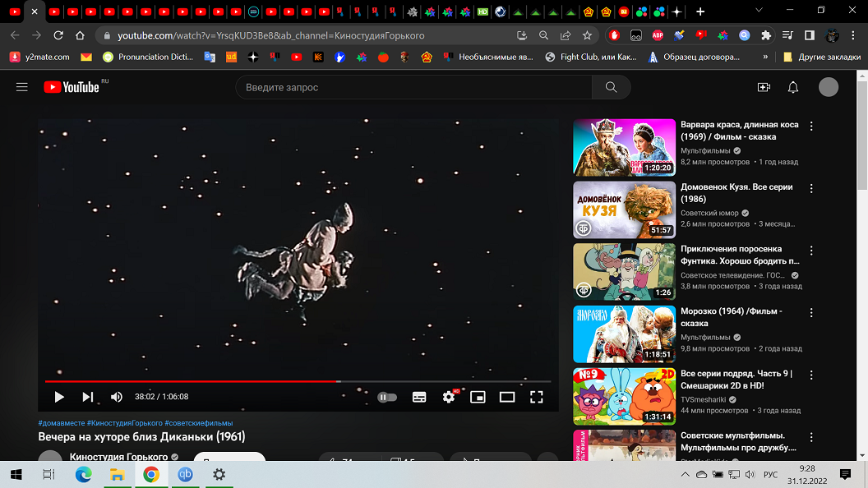Open "Морозко (1964) /Фильм - сказка" title

pyautogui.click(x=732, y=317)
